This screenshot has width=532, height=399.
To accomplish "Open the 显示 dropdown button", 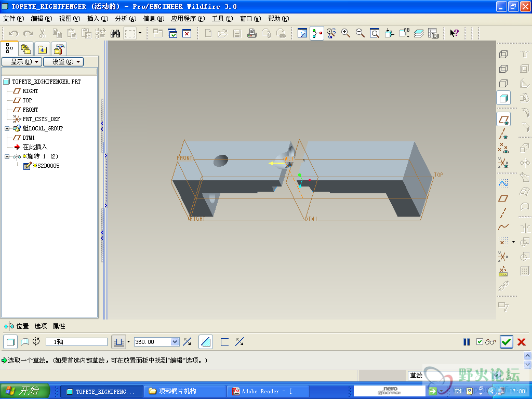I will pos(22,62).
